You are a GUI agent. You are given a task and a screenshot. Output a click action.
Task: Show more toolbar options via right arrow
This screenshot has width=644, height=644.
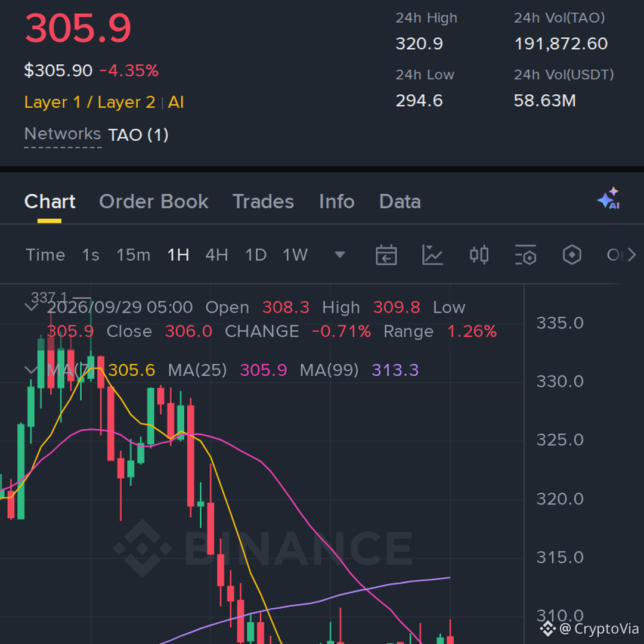tap(632, 255)
